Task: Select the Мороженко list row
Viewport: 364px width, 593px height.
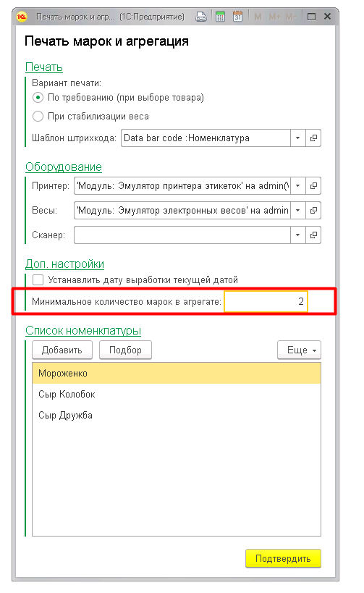Action: pyautogui.click(x=177, y=374)
